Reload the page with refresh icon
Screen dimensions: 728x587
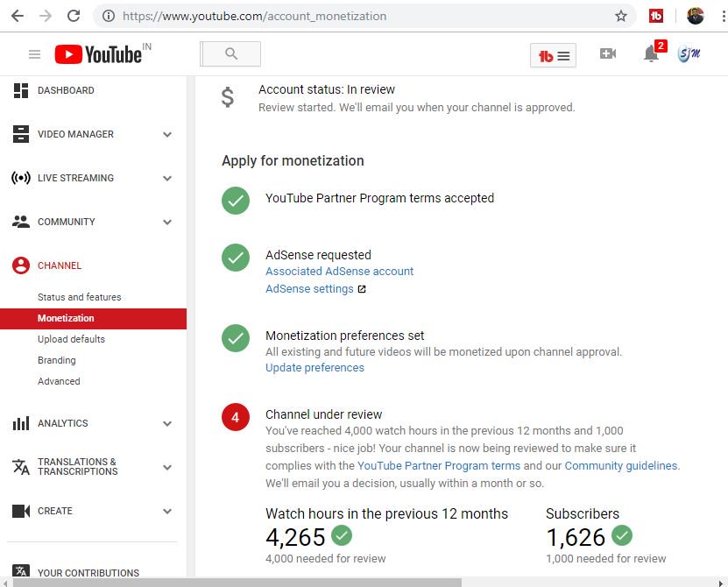click(74, 16)
